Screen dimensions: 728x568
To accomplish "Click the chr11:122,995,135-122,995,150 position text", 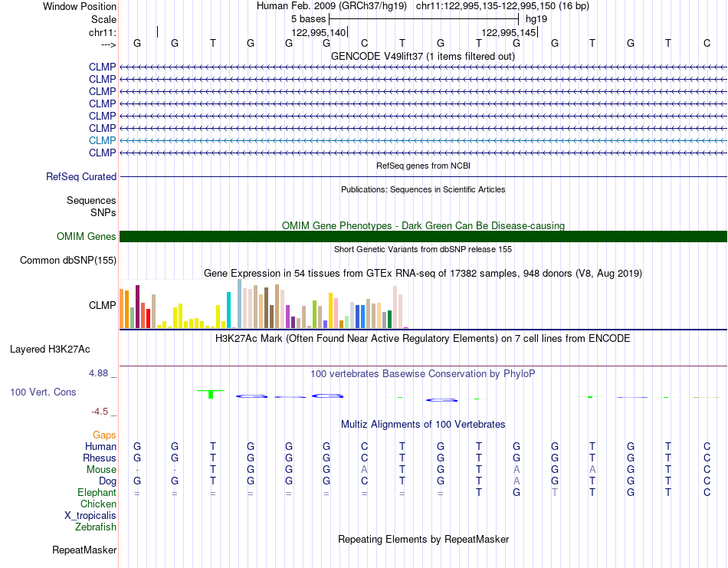I will click(x=503, y=6).
